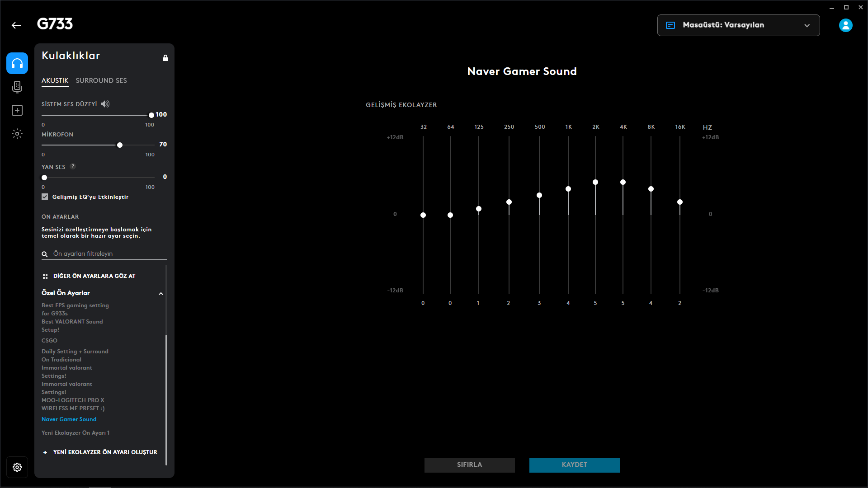Go back using the arrow icon
868x488 pixels.
coord(17,25)
